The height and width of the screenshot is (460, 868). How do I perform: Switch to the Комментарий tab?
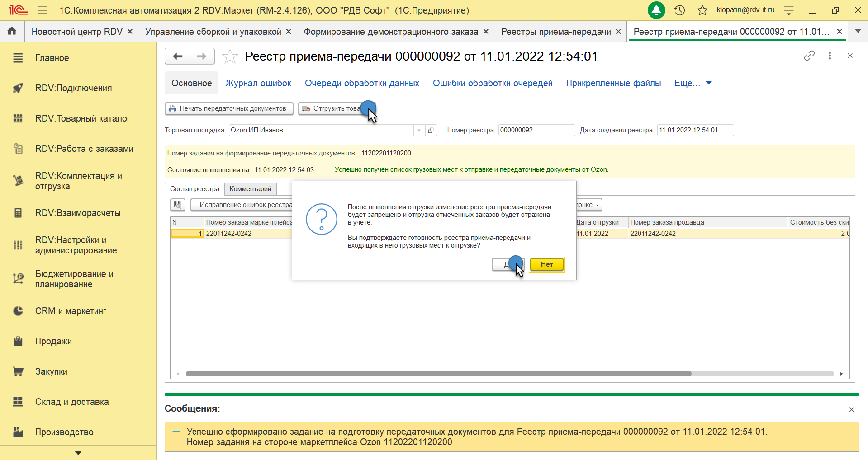click(x=250, y=189)
